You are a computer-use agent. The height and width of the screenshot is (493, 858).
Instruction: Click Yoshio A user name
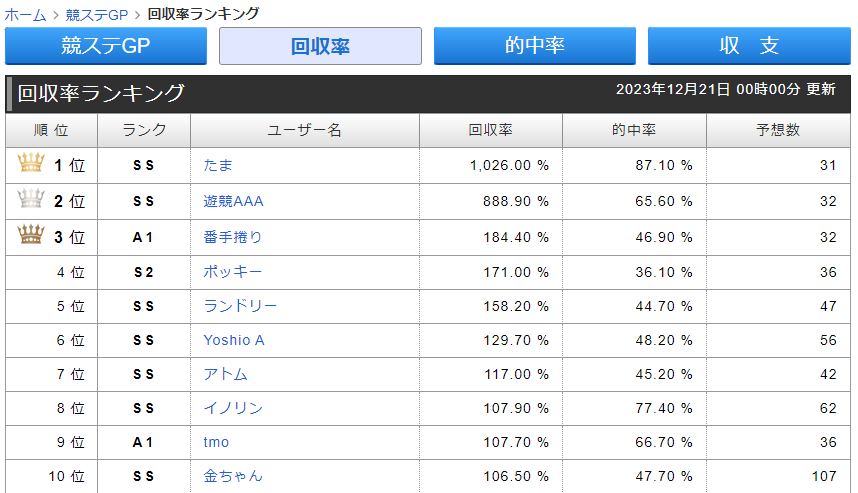click(x=234, y=340)
